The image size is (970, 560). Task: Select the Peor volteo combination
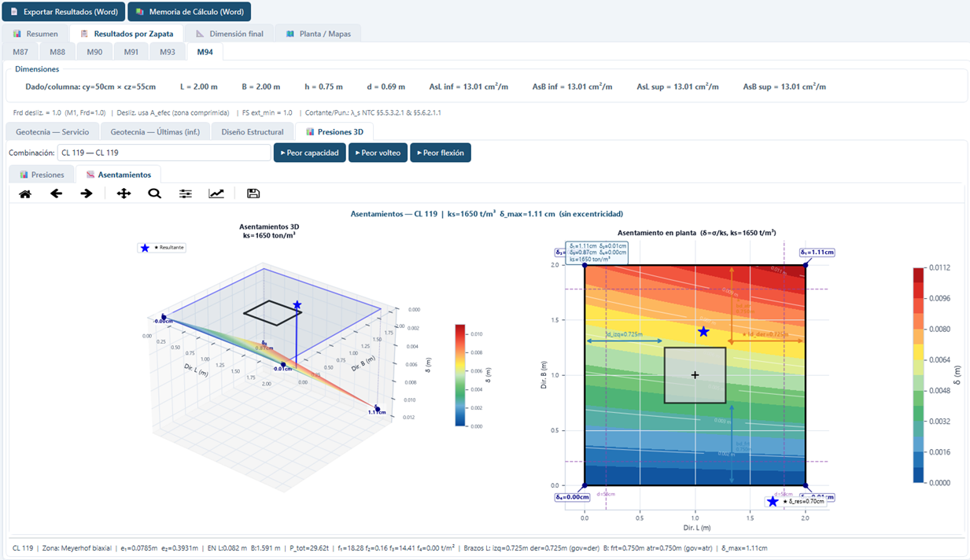pos(378,153)
